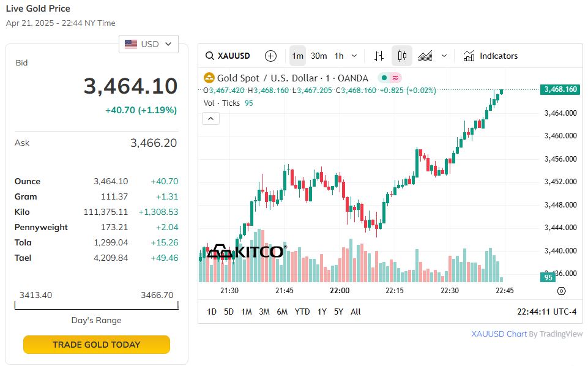Open chart settings gear near price axis

pyautogui.click(x=562, y=291)
